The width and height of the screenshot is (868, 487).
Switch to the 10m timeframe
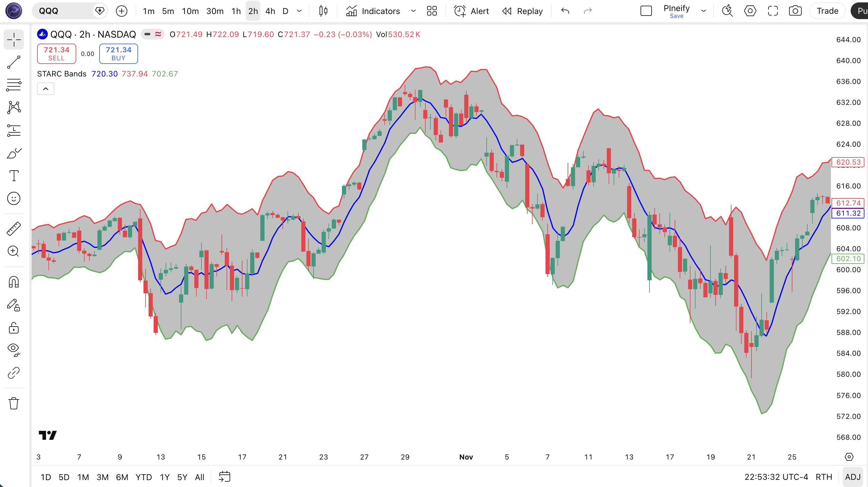coord(190,11)
